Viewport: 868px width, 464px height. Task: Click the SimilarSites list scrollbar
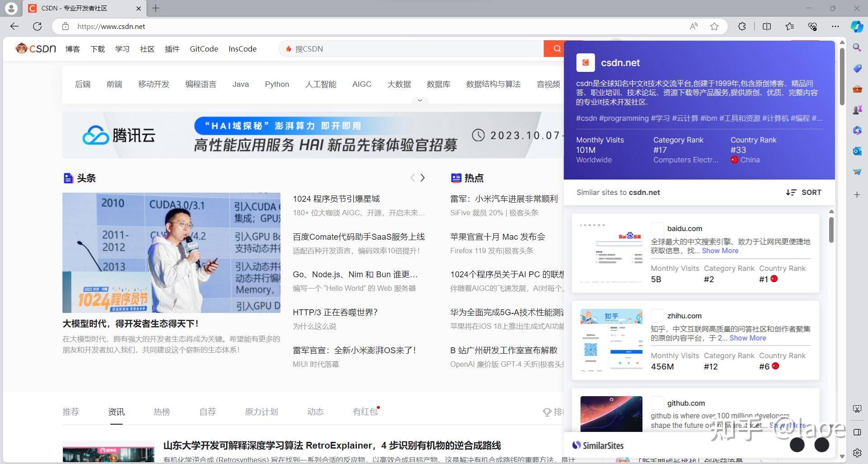tap(831, 230)
